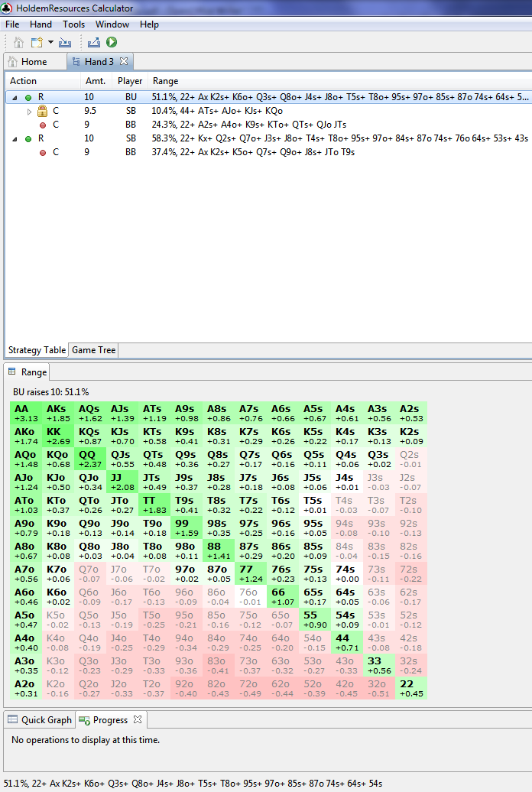
Task: Close the Hand 3 tab
Action: (124, 61)
